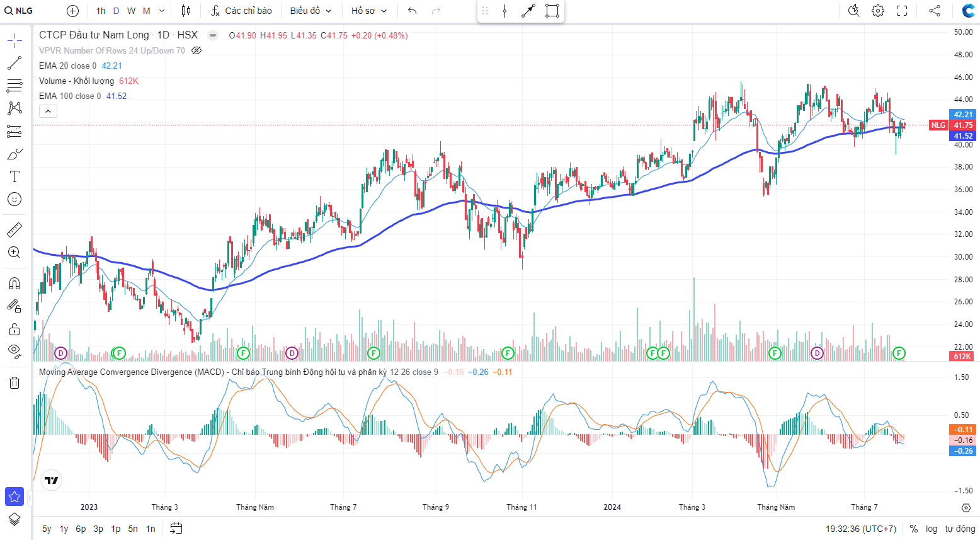This screenshot has width=980, height=540.
Task: Add a symbol to compare with plus icon
Action: tap(72, 11)
